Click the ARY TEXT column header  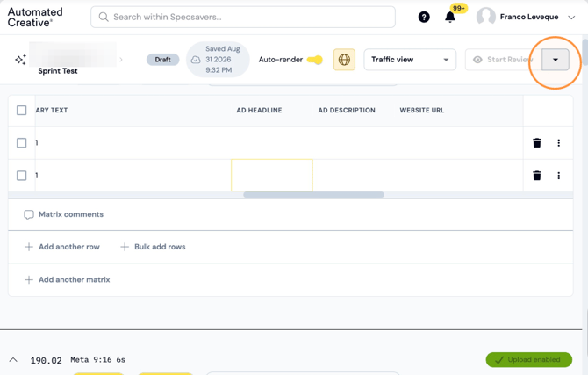click(52, 110)
